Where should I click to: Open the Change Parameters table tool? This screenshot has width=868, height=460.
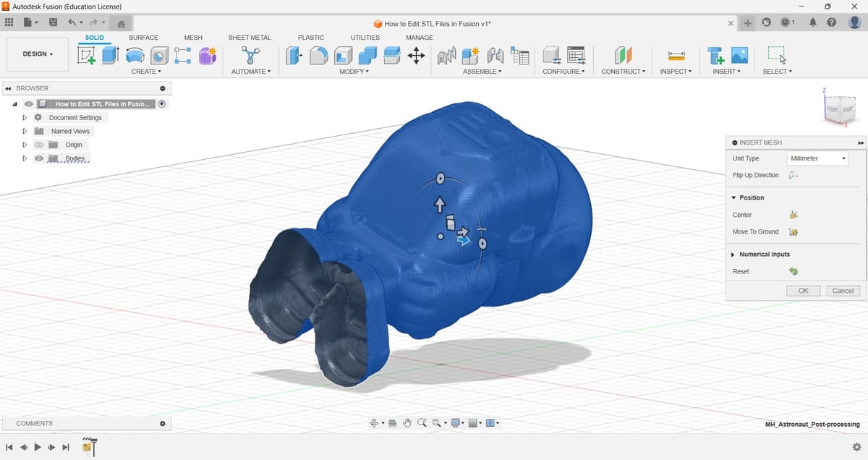[x=576, y=56]
